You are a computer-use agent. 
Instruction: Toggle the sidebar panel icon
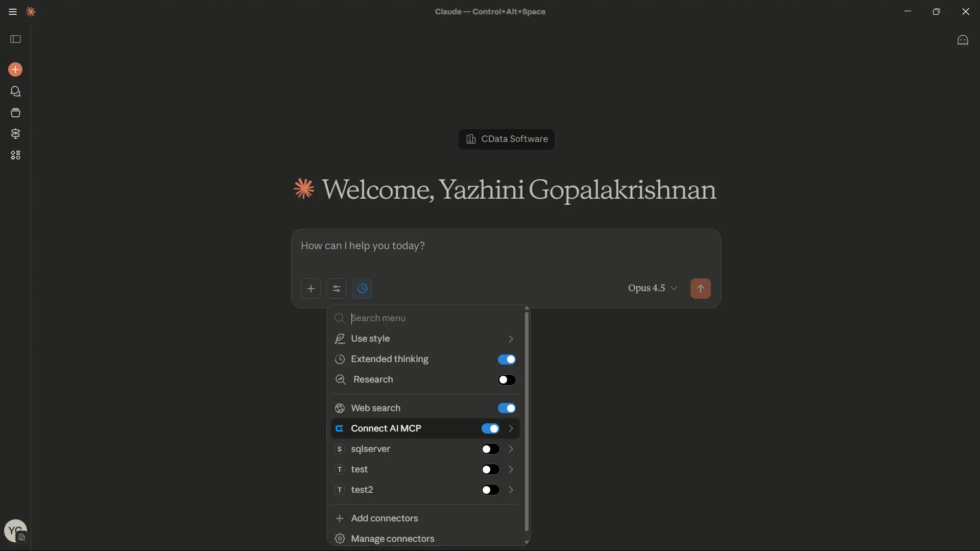(x=15, y=39)
